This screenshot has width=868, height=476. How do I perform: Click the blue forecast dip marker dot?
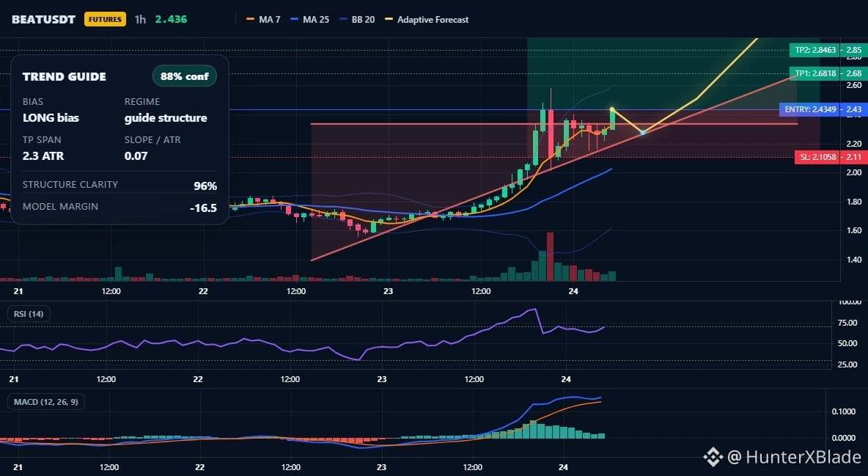click(x=643, y=133)
